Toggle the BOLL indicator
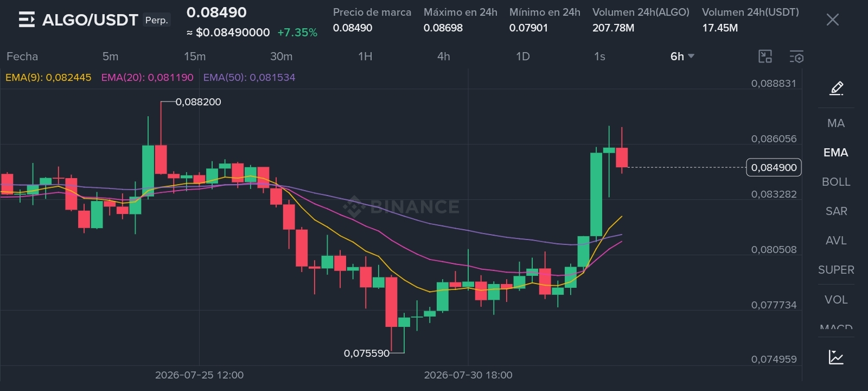This screenshot has width=868, height=391. pyautogui.click(x=836, y=182)
